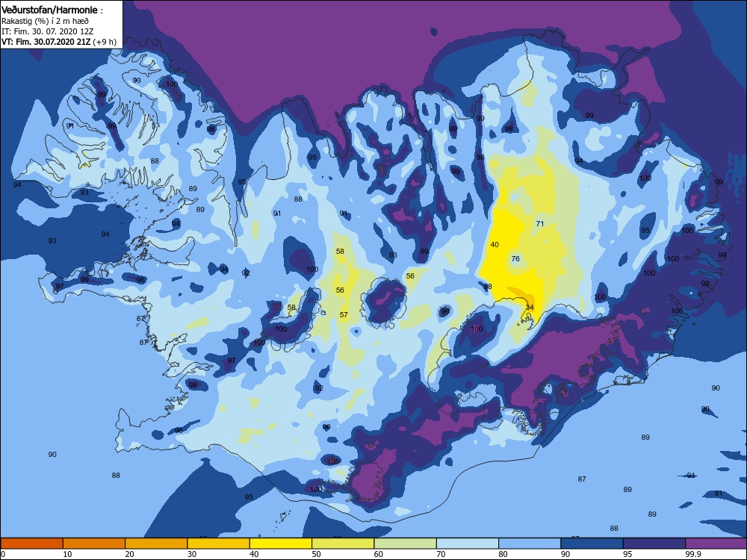Click the dark orange 0–10 legend swatch
The height and width of the screenshot is (560, 747).
click(32, 544)
